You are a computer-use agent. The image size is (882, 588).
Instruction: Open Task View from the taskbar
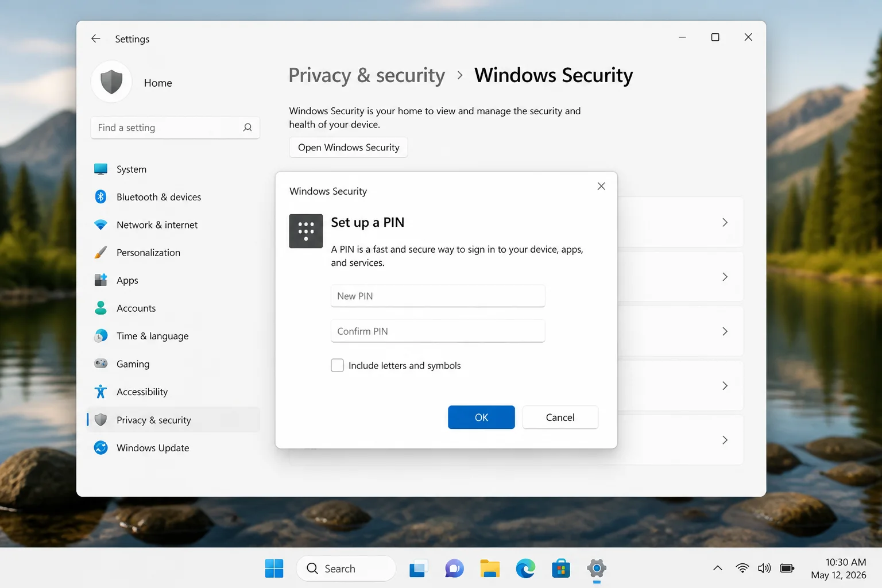tap(419, 568)
